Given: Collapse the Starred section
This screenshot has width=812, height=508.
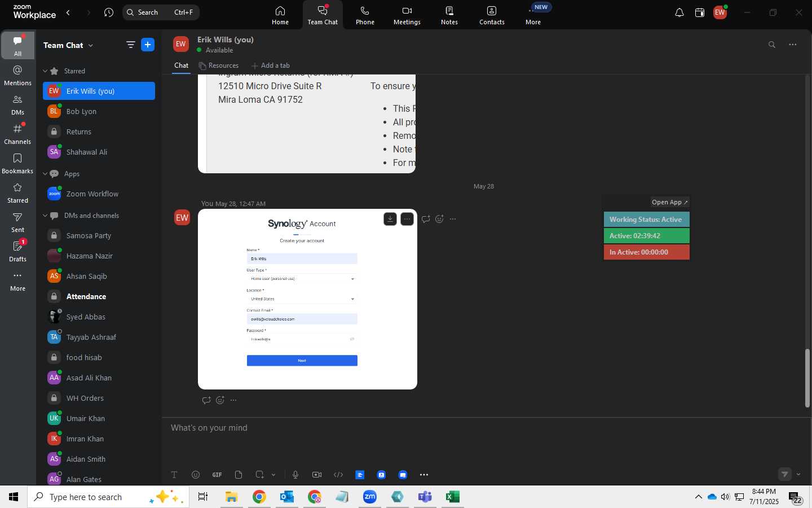Looking at the screenshot, I should (x=45, y=71).
